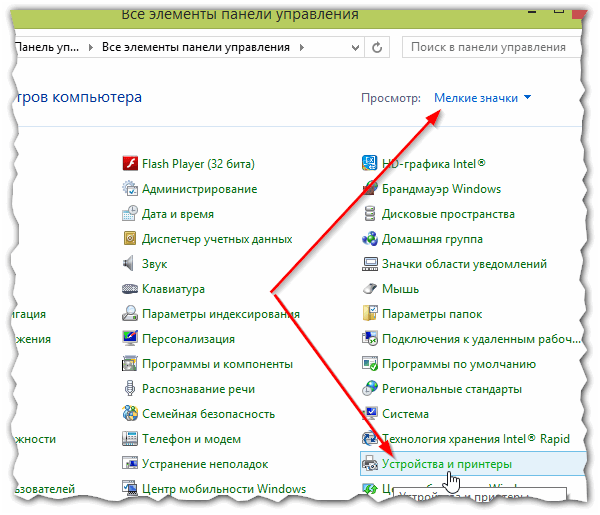600x515 pixels.
Task: Expand the address bar history dropdown
Action: pos(355,48)
